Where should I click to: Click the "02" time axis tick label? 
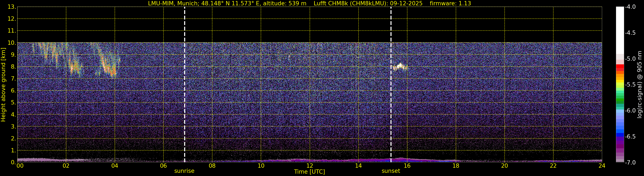[x=66, y=166]
